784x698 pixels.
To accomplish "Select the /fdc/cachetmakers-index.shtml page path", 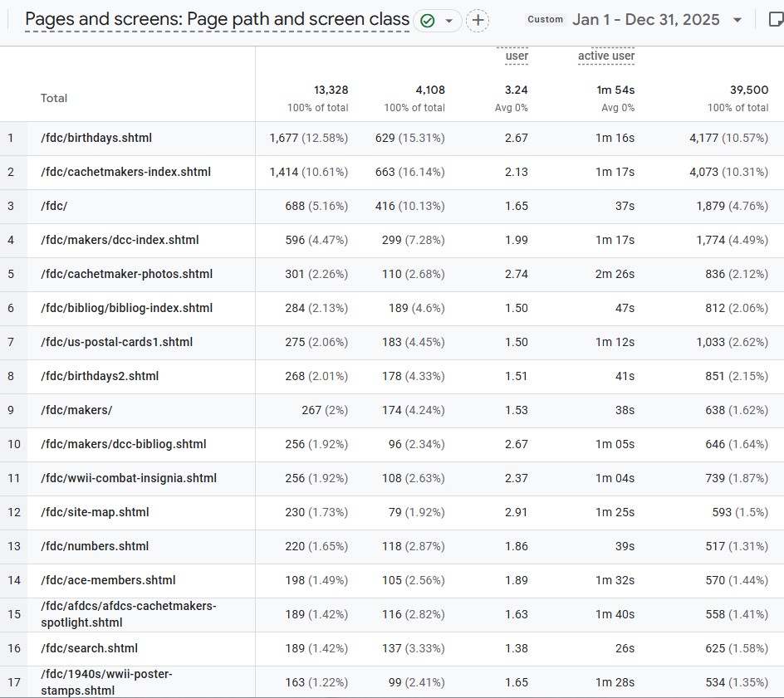I will click(125, 172).
